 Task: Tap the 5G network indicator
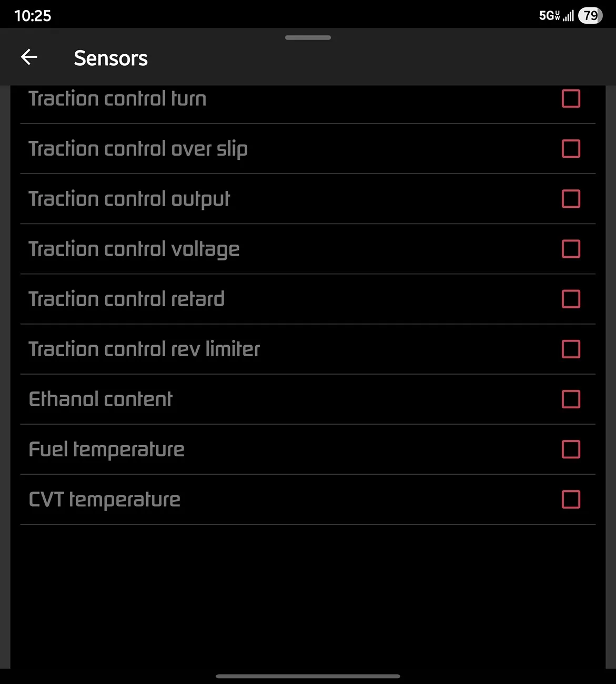pos(549,16)
